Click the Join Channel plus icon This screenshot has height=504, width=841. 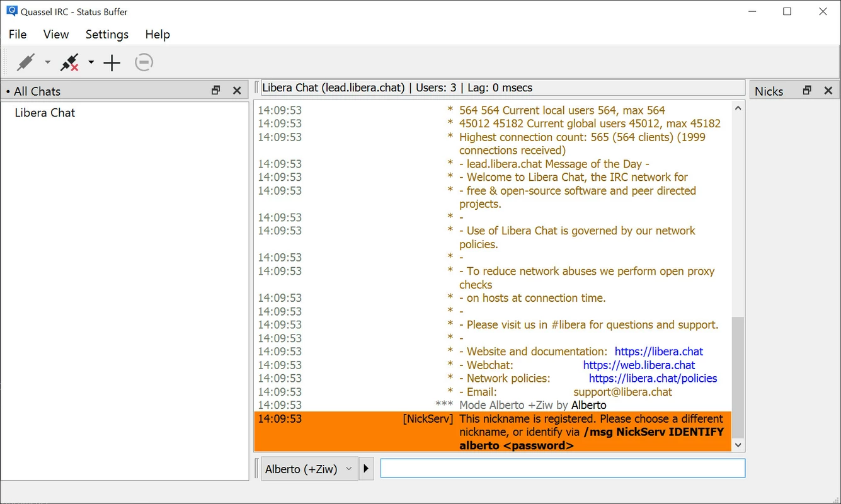click(x=112, y=62)
